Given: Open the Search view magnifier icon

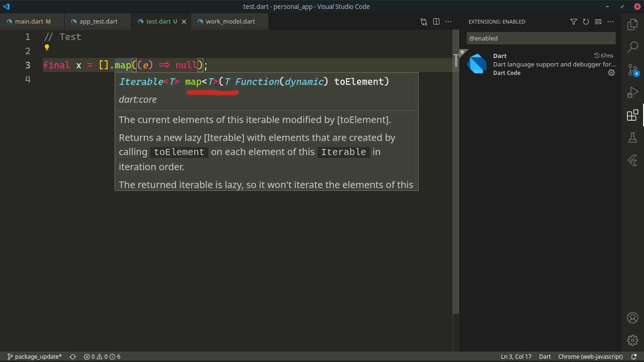Looking at the screenshot, I should tap(632, 47).
